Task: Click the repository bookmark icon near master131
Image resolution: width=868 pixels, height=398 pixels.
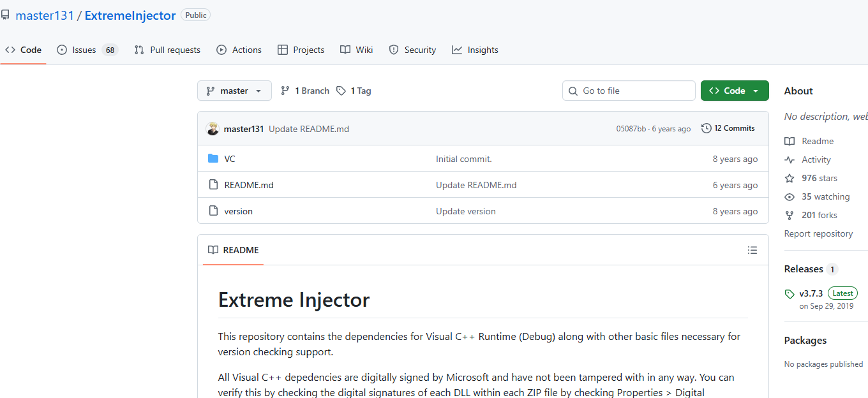Action: tap(6, 14)
